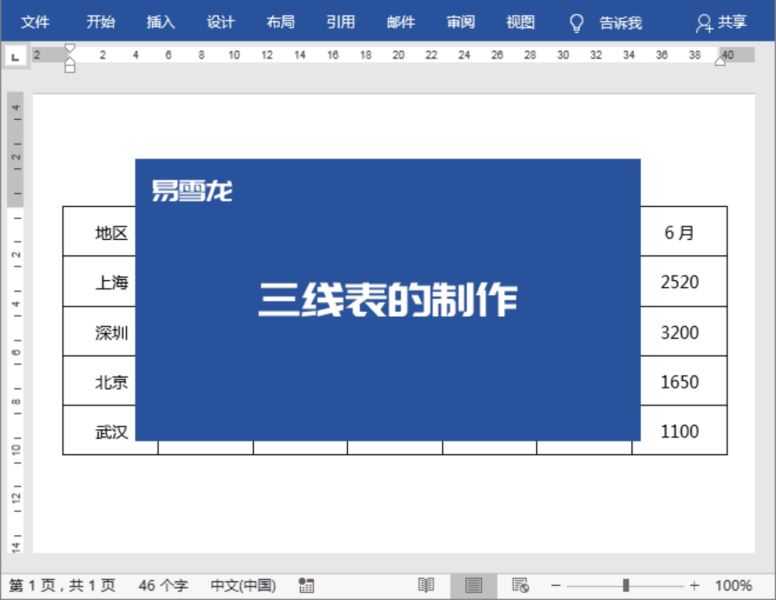Select the 设计 ribbon tab

pos(221,22)
